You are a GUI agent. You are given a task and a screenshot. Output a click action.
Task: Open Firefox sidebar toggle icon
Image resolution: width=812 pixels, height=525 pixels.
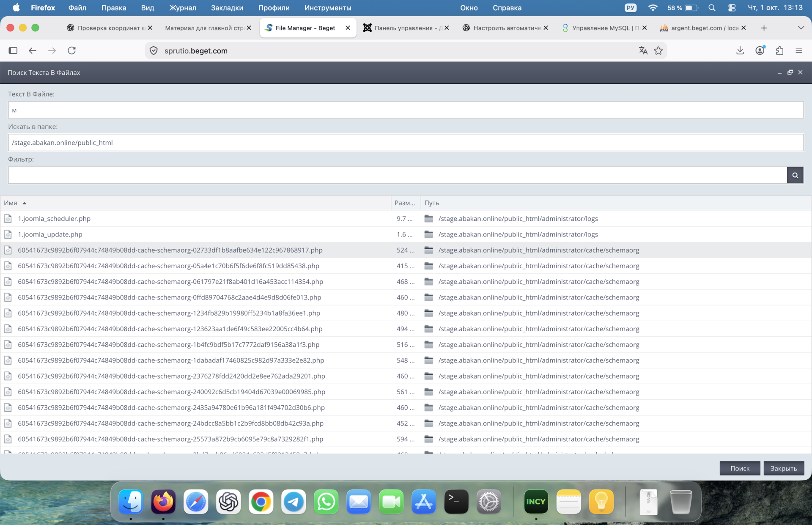(x=13, y=50)
